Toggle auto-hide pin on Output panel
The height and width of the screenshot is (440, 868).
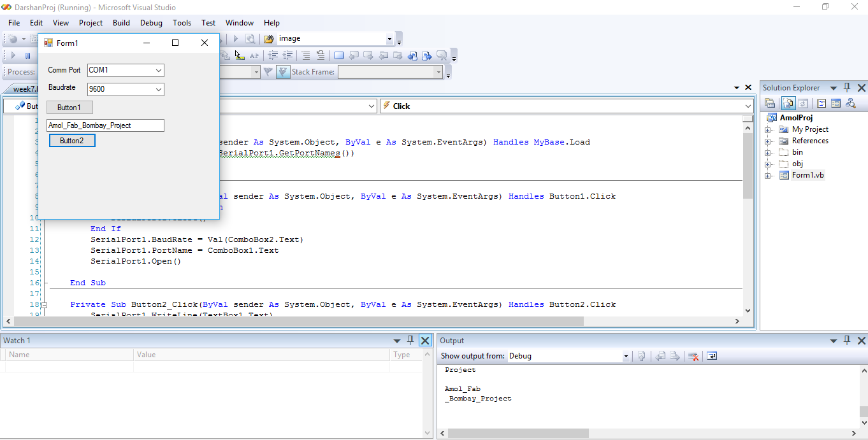click(847, 341)
